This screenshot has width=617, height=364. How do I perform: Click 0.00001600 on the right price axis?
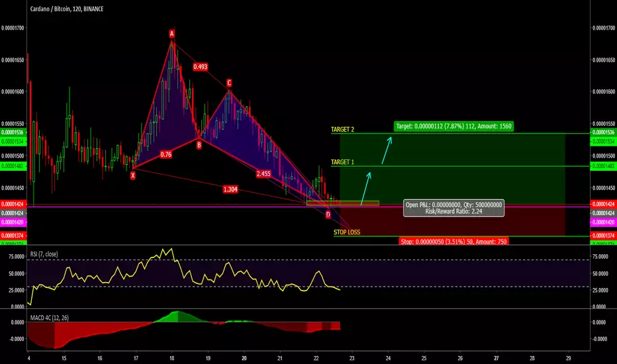(604, 92)
